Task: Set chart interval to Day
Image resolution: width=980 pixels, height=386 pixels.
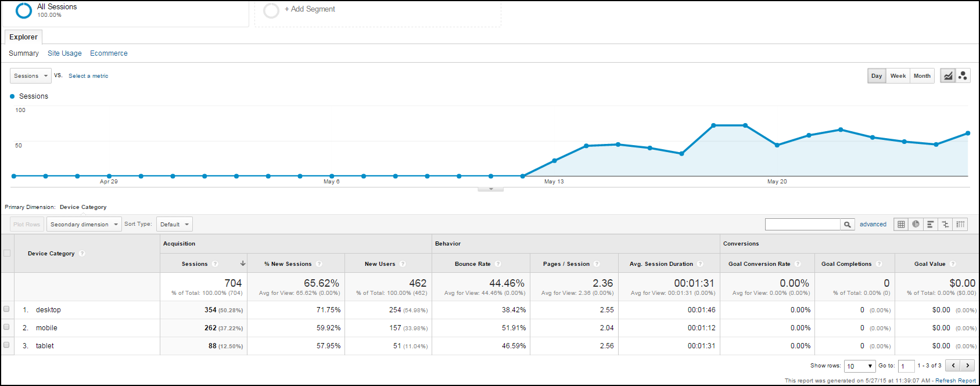Action: point(877,76)
